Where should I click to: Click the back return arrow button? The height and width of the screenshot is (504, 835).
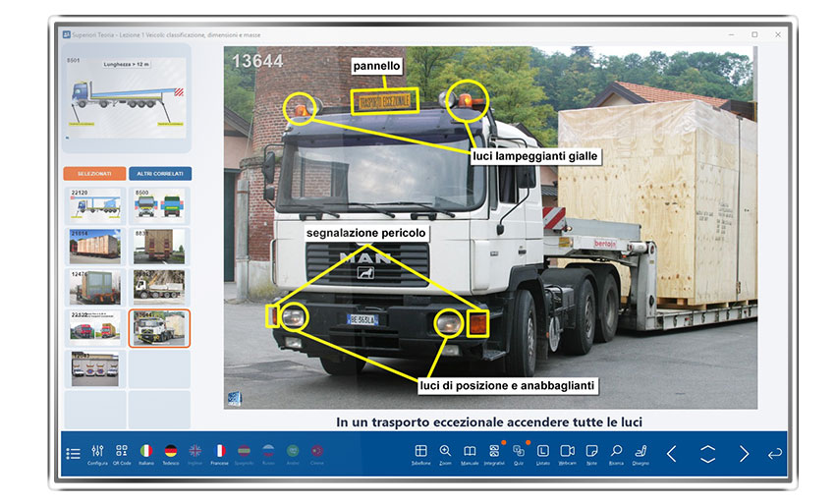point(774,454)
